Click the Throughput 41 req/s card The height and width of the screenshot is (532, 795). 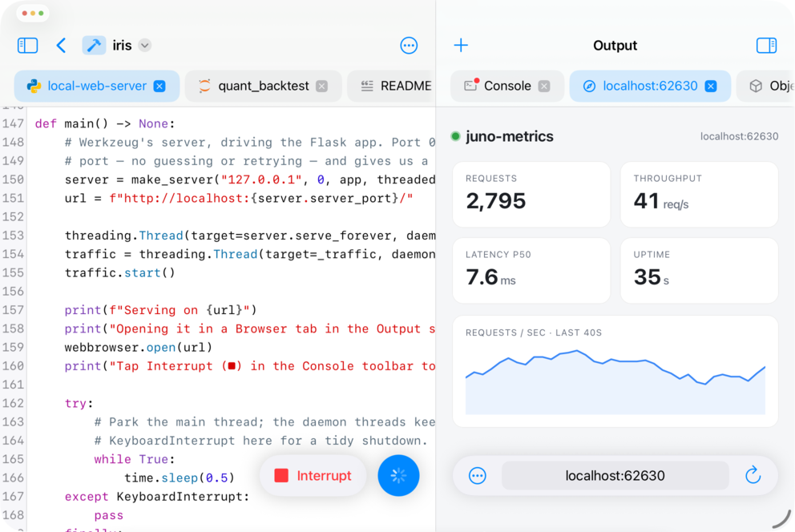(699, 195)
